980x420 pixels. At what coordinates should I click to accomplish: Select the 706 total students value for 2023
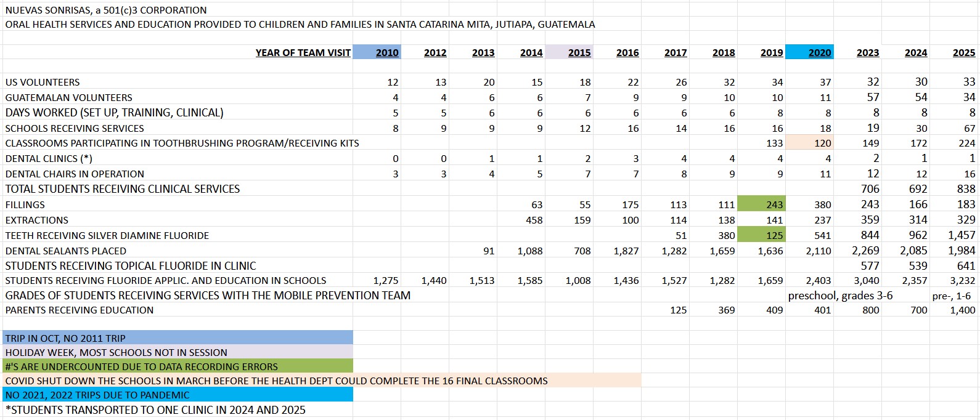(870, 189)
